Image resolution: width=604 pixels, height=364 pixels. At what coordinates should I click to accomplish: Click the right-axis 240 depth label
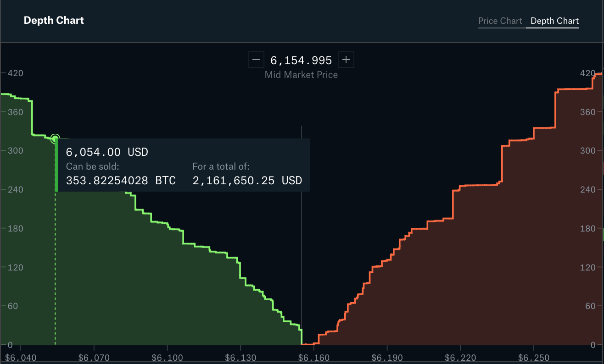click(x=588, y=189)
